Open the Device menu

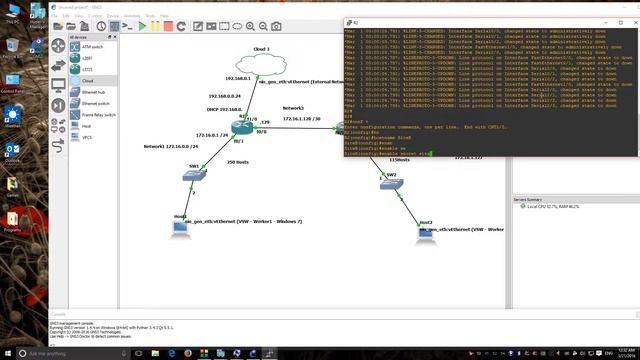pos(113,16)
